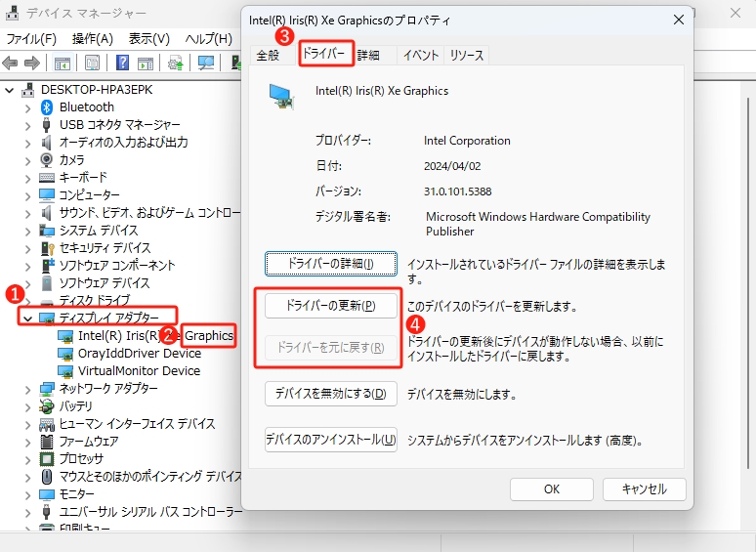The height and width of the screenshot is (552, 756).
Task: Switch to the イベント tab
Action: point(421,55)
